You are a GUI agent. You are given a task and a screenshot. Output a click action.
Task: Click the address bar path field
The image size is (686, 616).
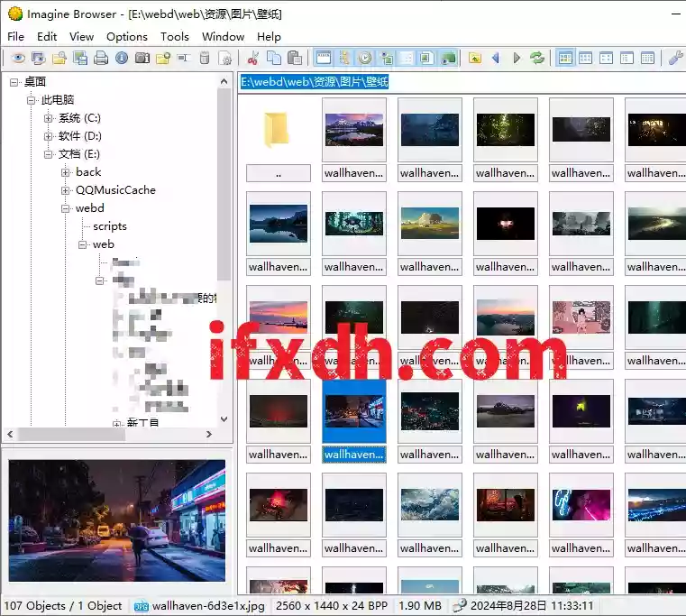tap(462, 82)
